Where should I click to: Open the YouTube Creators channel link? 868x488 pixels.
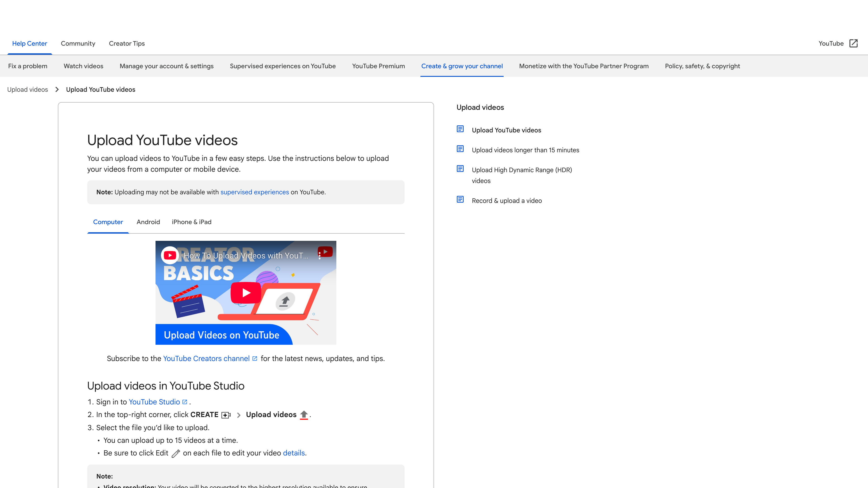pyautogui.click(x=206, y=358)
